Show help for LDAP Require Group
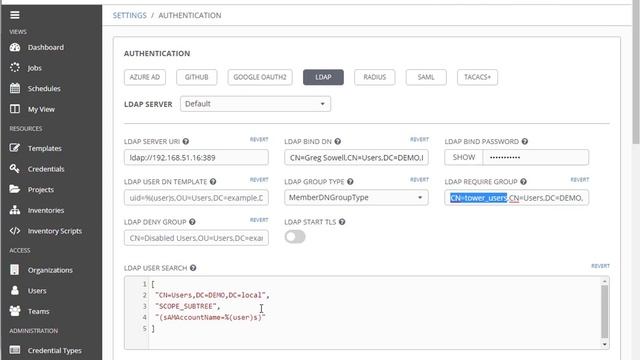 [523, 182]
